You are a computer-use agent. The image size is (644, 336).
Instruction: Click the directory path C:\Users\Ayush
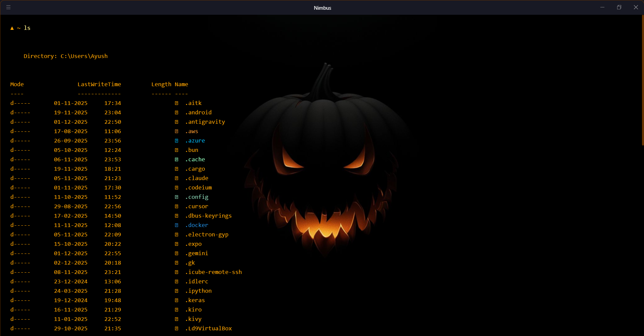coord(84,56)
